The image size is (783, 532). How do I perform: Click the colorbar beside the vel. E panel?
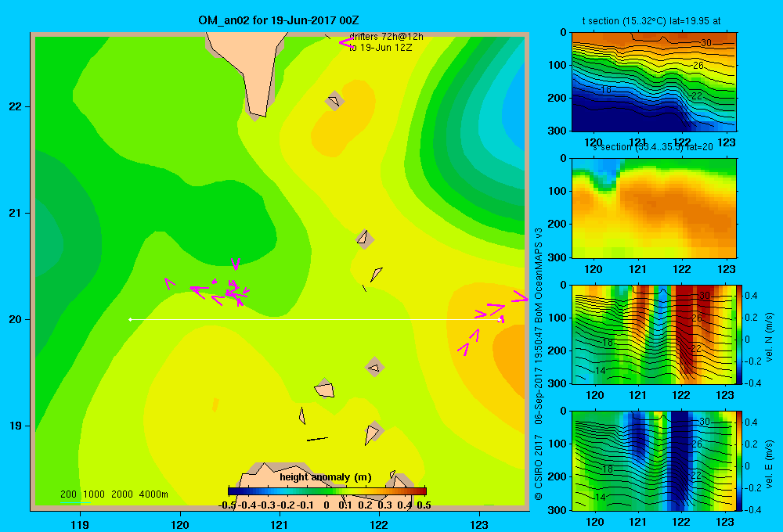tap(740, 461)
